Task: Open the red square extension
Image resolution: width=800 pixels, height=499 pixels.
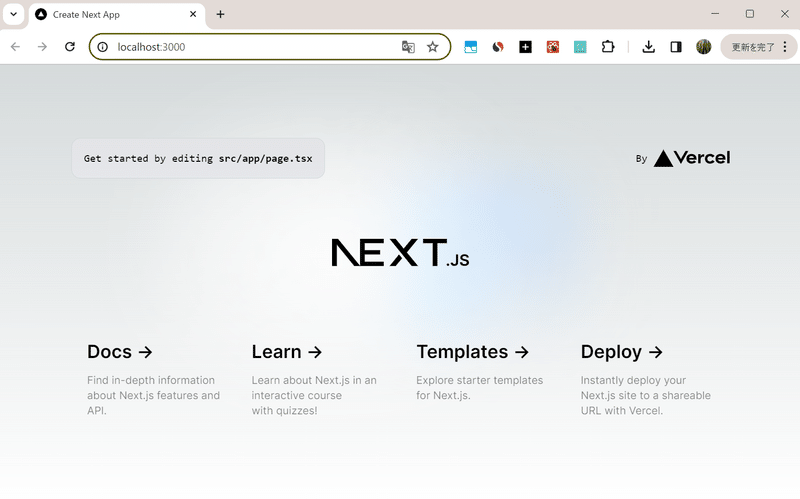Action: coord(553,47)
